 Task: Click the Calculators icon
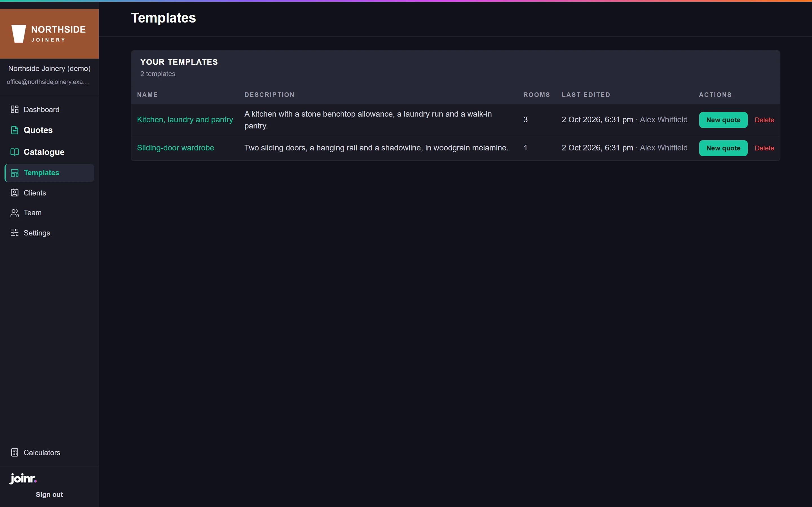[x=14, y=452]
